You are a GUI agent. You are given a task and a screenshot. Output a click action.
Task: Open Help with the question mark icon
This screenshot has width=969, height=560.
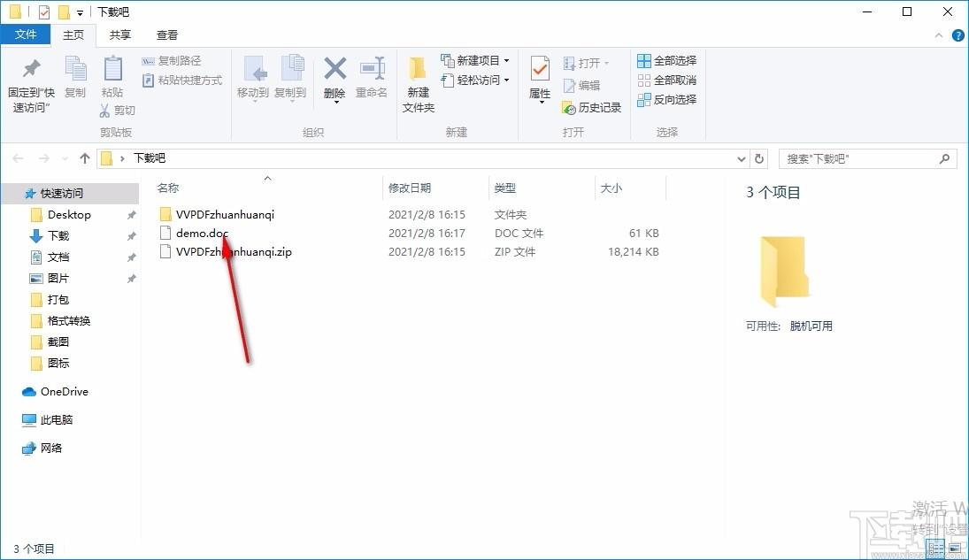[957, 36]
